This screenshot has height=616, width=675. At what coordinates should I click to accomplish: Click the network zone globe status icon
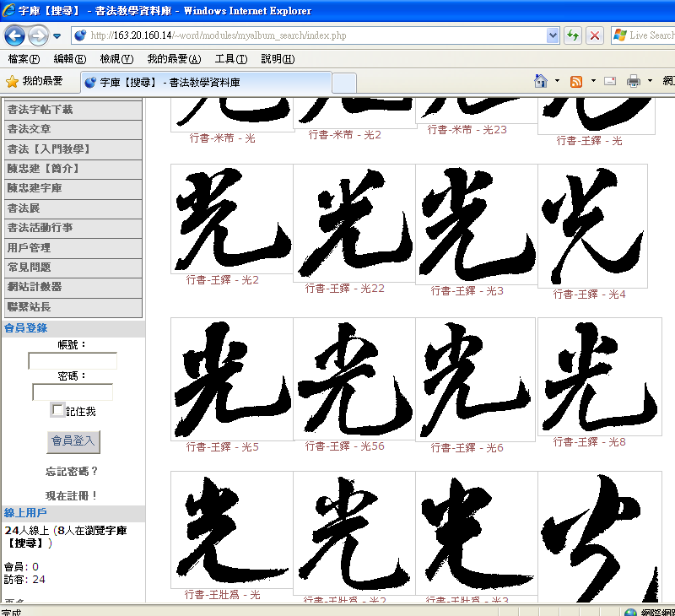(x=630, y=612)
